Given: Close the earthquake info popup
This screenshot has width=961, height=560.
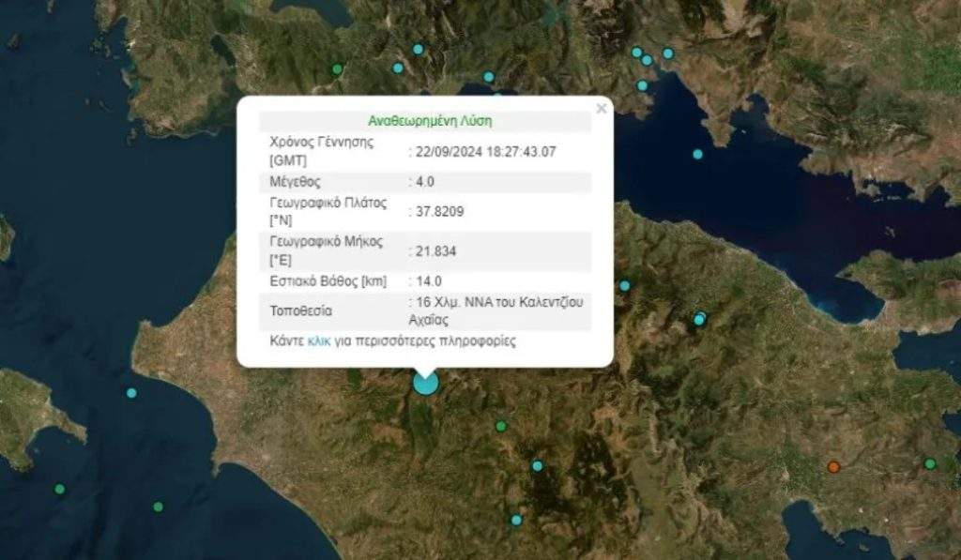Looking at the screenshot, I should 602,109.
